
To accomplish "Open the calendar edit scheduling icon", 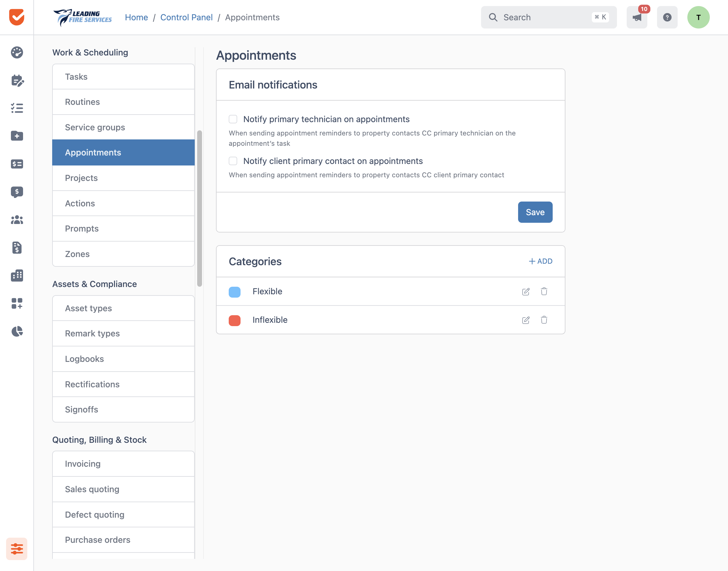I will pyautogui.click(x=17, y=80).
